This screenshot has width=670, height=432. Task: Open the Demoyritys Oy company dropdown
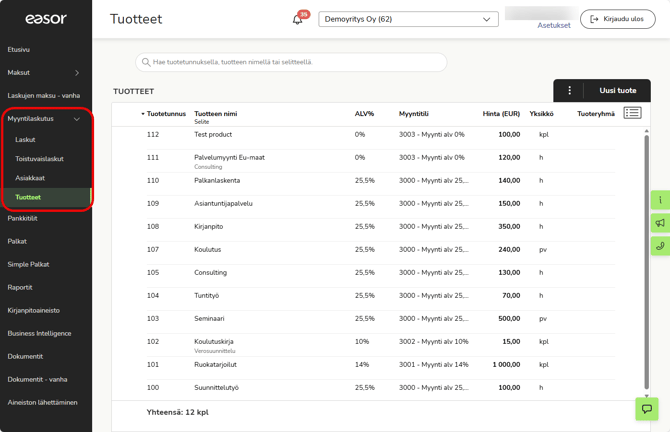(408, 19)
